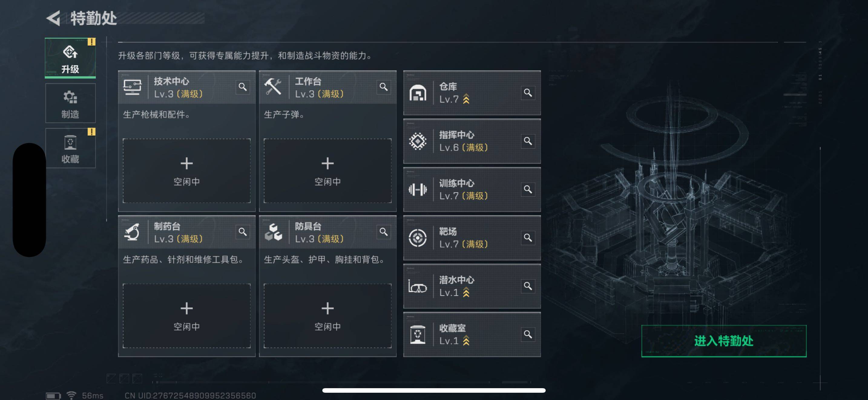
Task: Open 训练中心 magnifier details
Action: click(x=528, y=189)
